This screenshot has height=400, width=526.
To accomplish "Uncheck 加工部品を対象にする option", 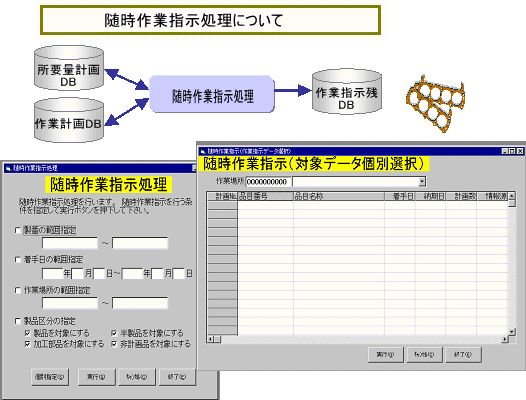I will point(28,344).
